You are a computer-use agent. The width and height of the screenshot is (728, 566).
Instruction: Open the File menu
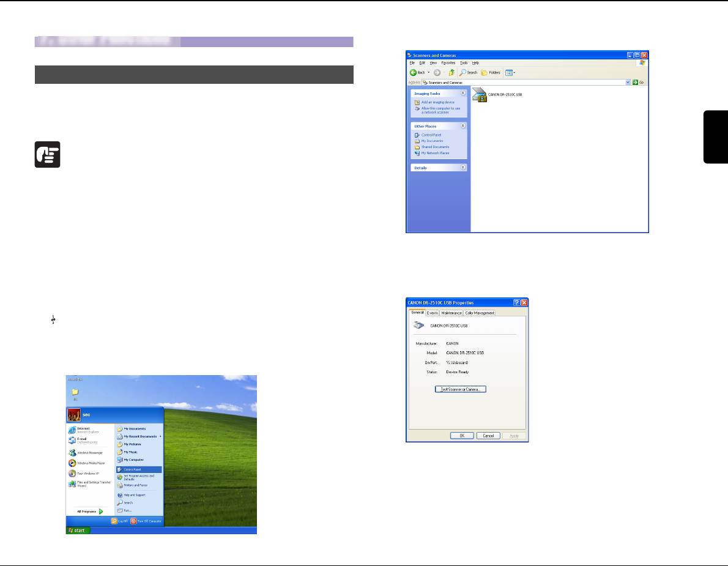tap(412, 62)
